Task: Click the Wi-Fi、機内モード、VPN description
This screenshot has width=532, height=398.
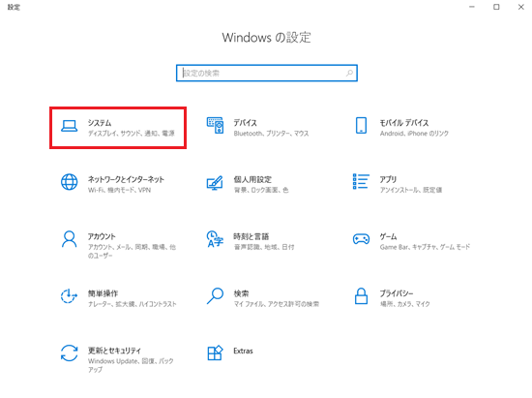Action: (x=119, y=190)
